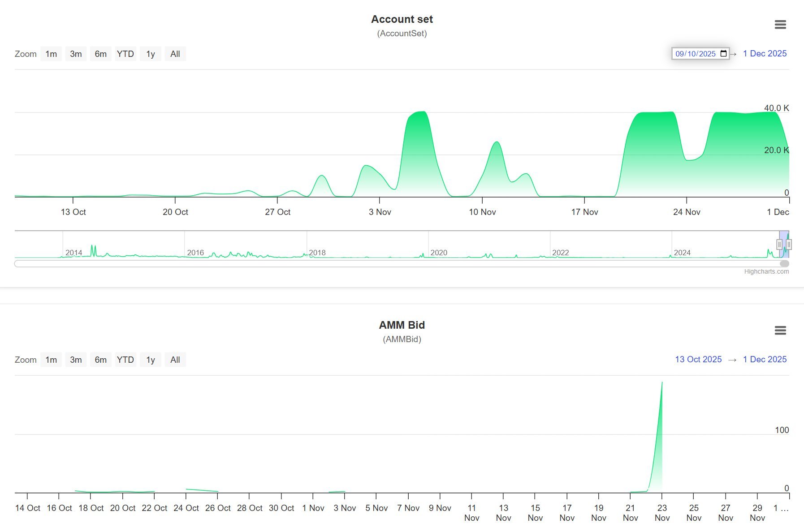Select the YTD zoom on Account set chart

click(125, 54)
